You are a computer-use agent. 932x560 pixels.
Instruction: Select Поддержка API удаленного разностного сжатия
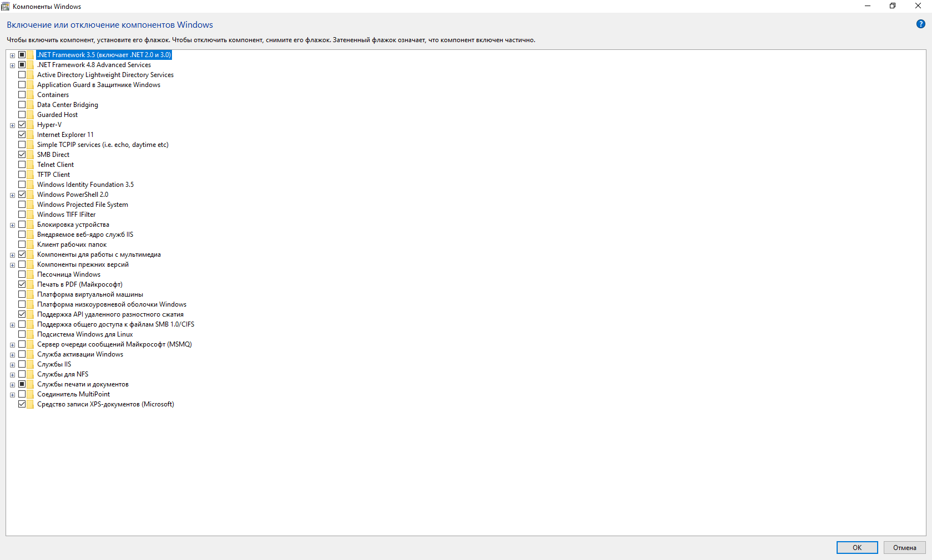point(110,314)
